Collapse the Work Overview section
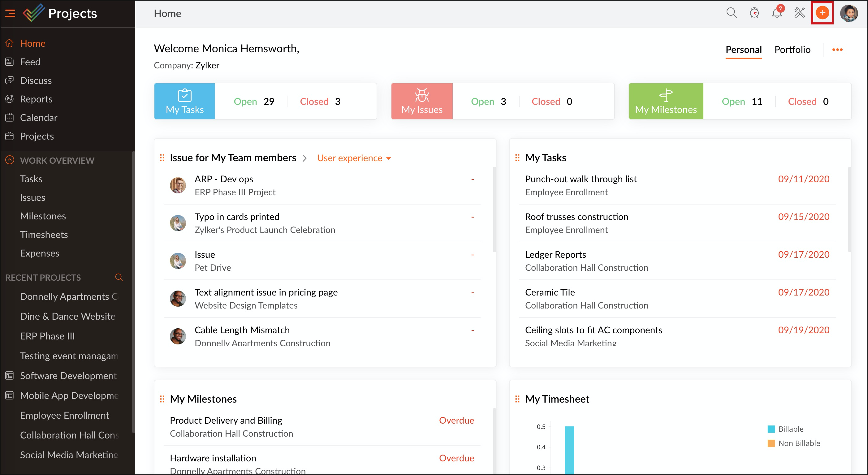 10,160
